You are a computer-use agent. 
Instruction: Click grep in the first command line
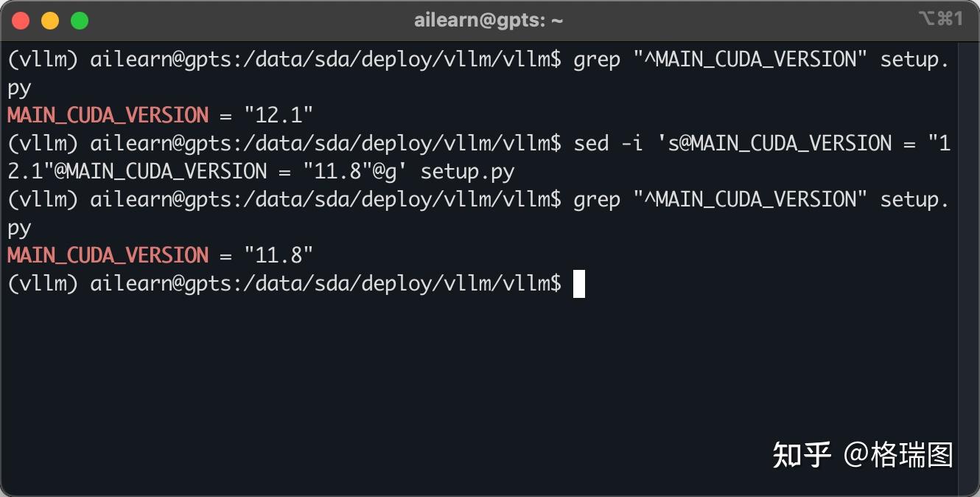click(597, 59)
